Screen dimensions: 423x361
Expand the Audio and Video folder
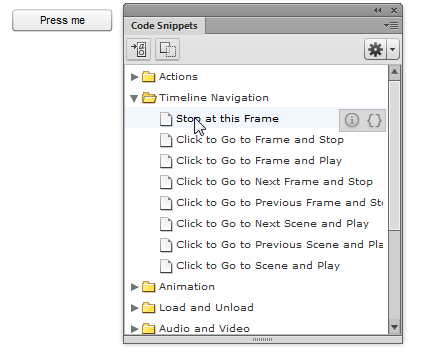coord(134,329)
